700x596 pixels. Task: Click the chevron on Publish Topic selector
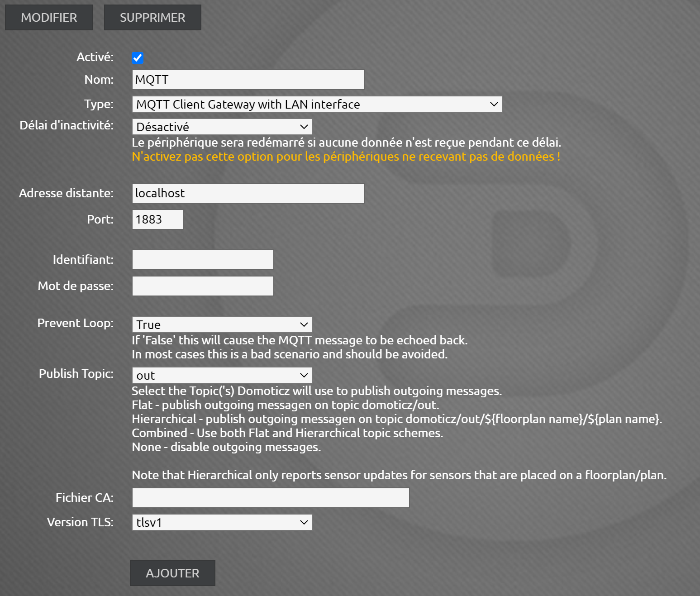304,375
